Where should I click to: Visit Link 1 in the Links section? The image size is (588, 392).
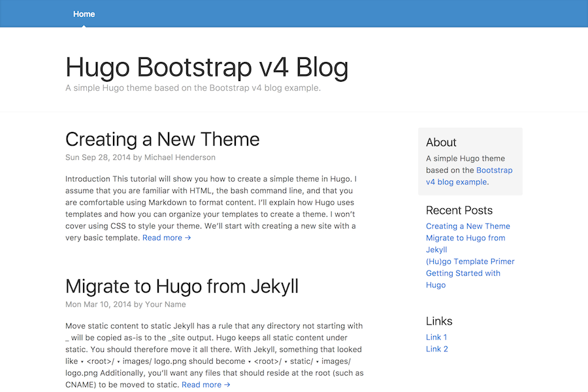(x=436, y=337)
